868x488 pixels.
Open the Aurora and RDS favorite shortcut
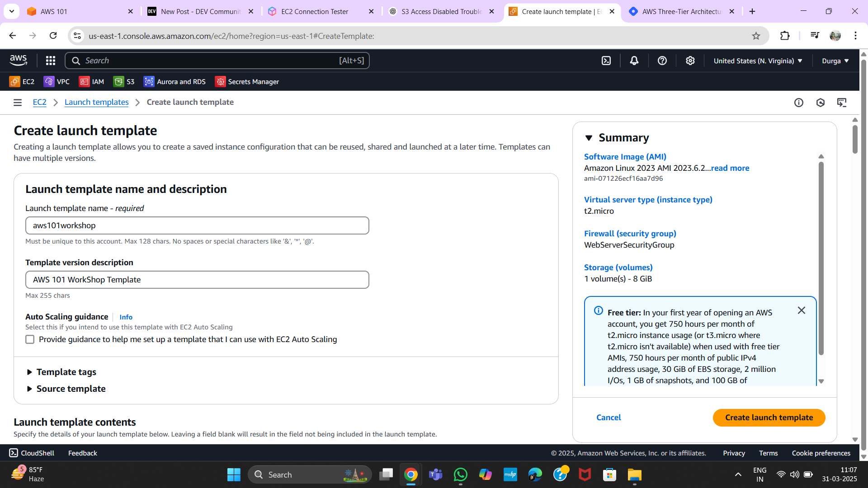[175, 81]
